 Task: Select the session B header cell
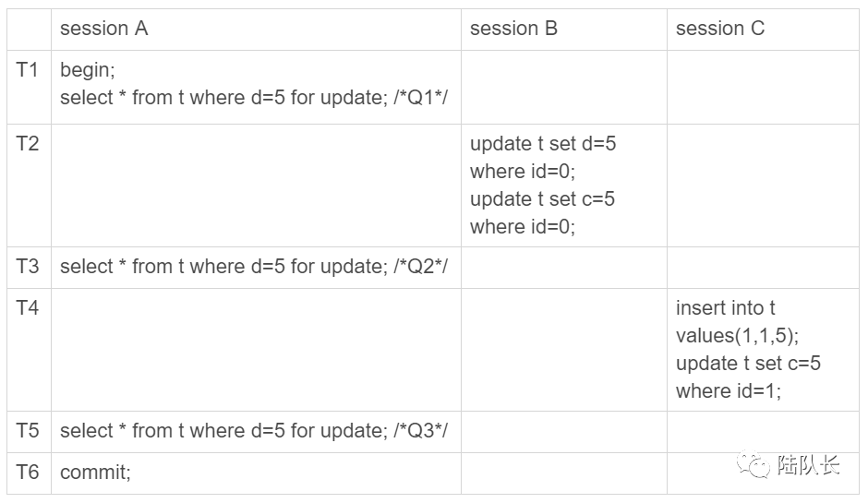(x=564, y=30)
